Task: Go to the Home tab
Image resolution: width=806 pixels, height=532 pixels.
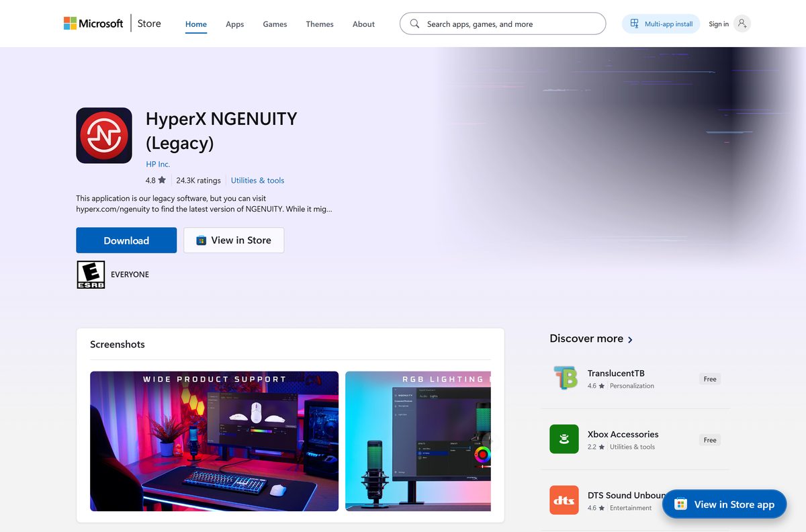Action: tap(196, 24)
